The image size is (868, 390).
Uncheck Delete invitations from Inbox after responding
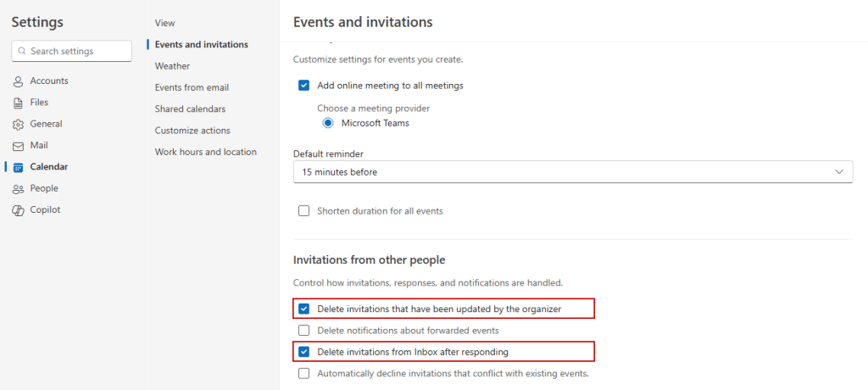(x=303, y=352)
